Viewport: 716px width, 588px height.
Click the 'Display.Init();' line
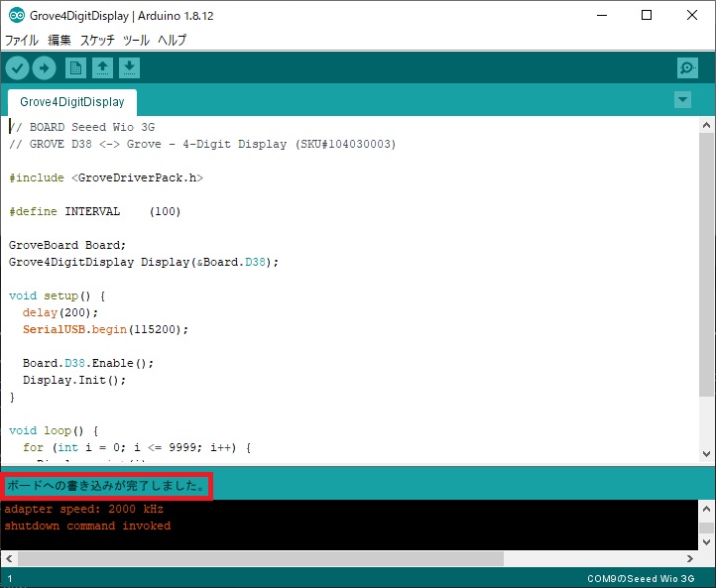click(x=74, y=381)
